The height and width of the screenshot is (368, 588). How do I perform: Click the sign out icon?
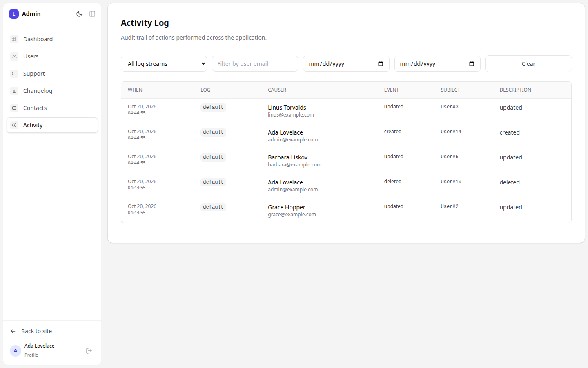pyautogui.click(x=89, y=351)
